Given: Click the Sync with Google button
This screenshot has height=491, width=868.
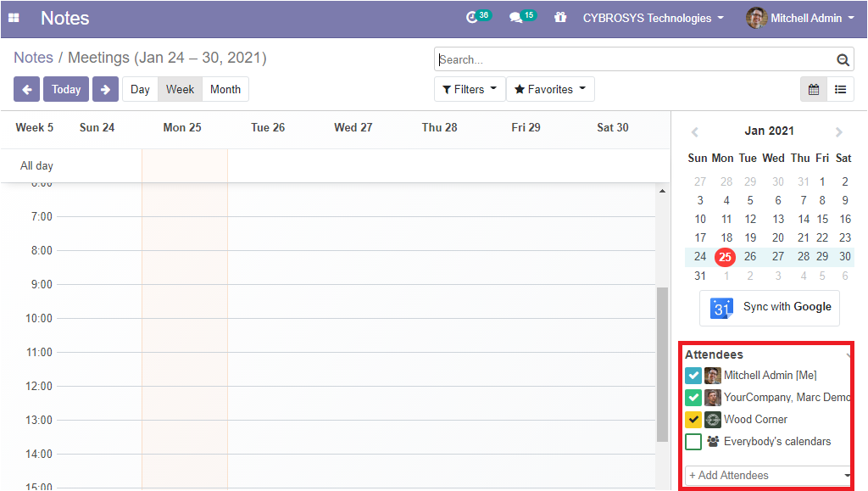Looking at the screenshot, I should coord(770,308).
